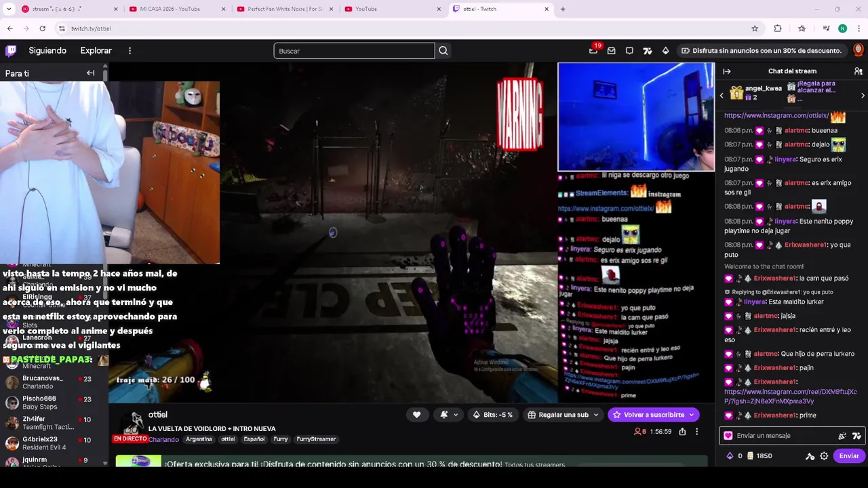Show next gift leaderboard entry
The width and height of the screenshot is (868, 488).
click(863, 96)
